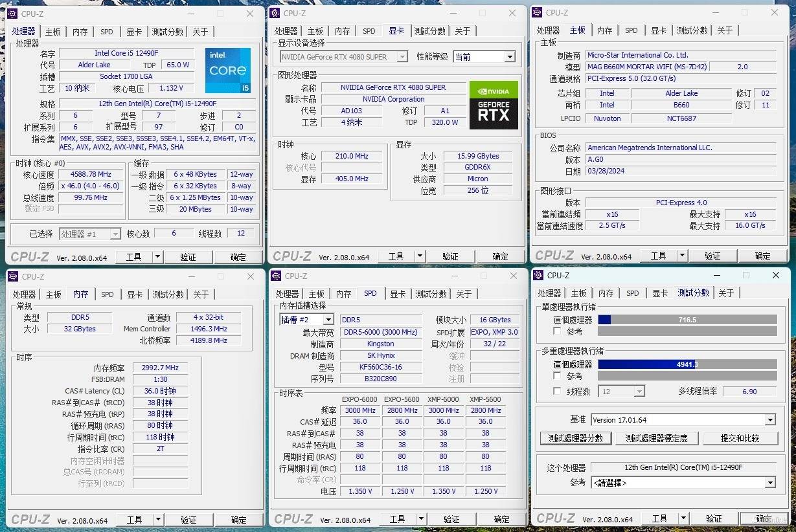This screenshot has height=532, width=796.
Task: Open the display device dropdown RTX 4080 SUPER
Action: [x=344, y=57]
